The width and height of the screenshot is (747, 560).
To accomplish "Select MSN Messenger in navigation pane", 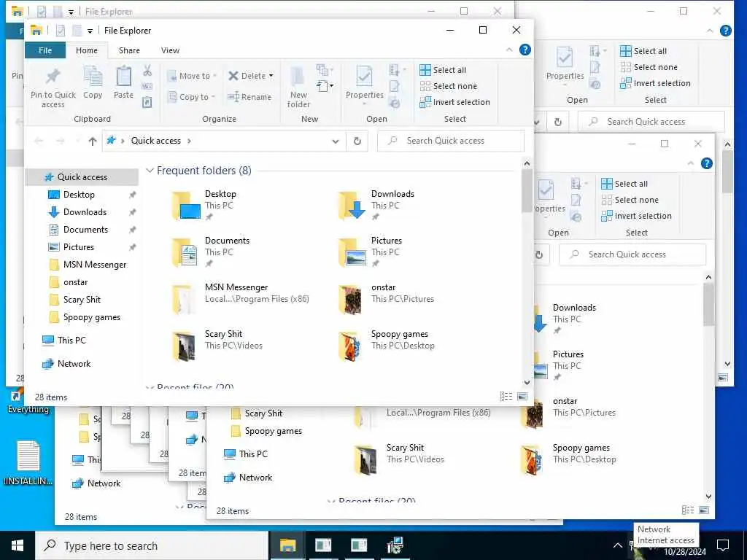I will (x=95, y=265).
